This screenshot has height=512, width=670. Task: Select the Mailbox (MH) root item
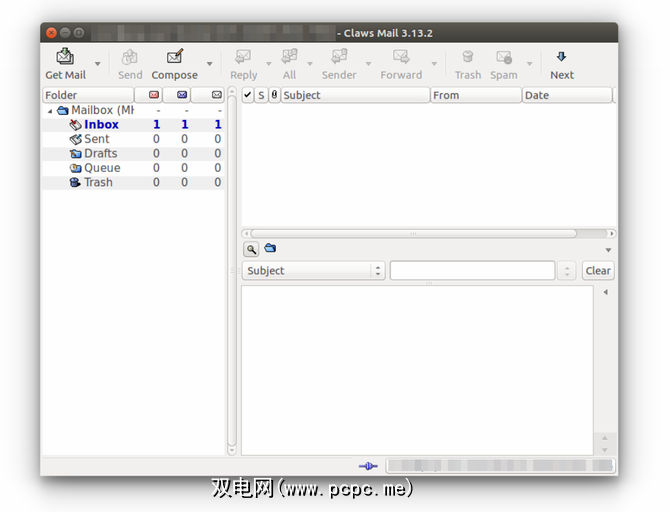click(133, 110)
